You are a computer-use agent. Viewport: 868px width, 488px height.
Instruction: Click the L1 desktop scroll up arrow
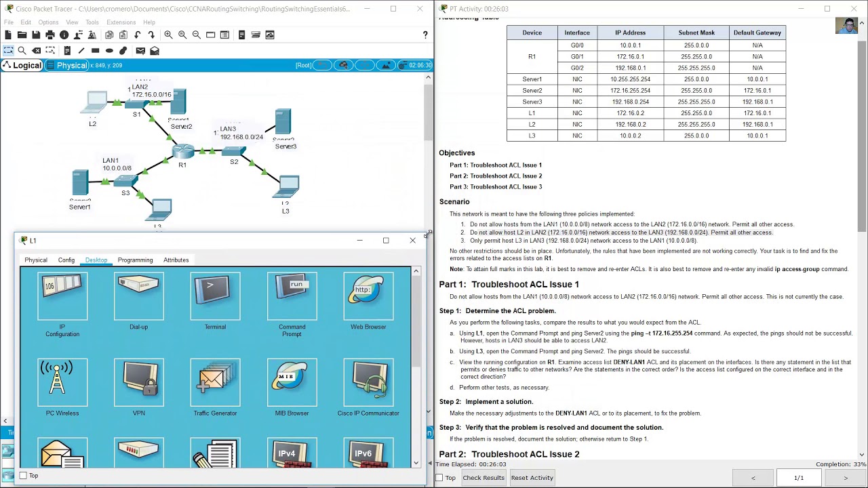(416, 271)
